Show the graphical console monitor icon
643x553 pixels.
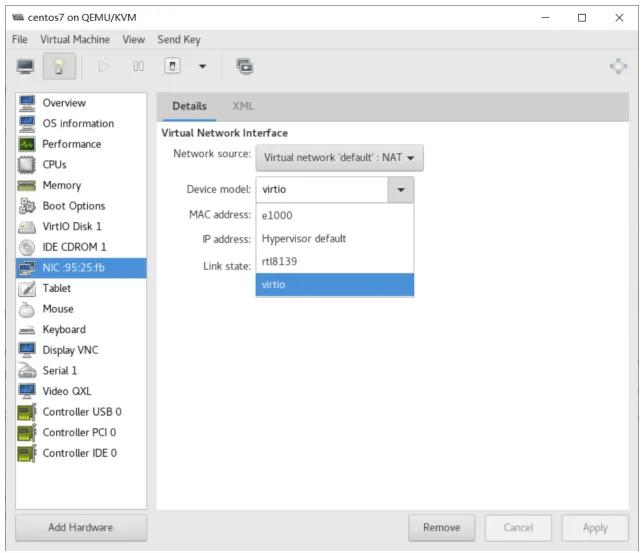[25, 66]
